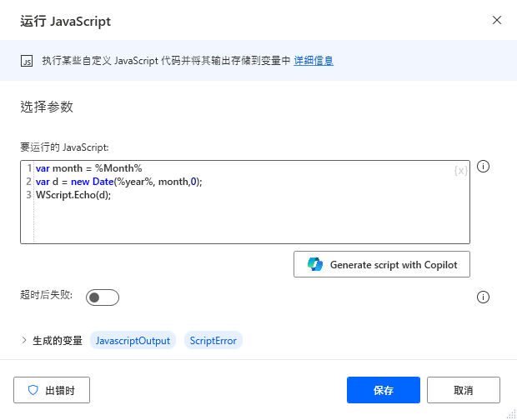The height and width of the screenshot is (420, 517).
Task: Click code line 'WScript.Echo(d);'
Action: (x=73, y=195)
